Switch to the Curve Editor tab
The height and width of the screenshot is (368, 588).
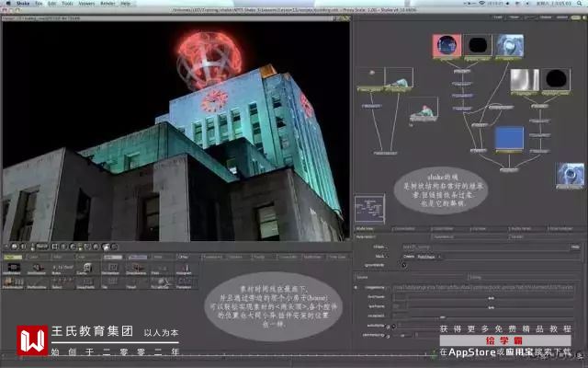coord(411,228)
